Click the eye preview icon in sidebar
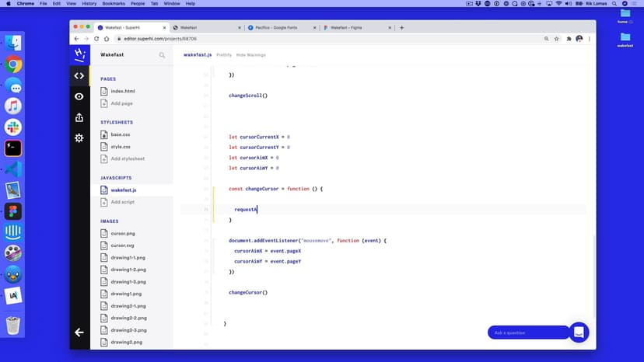 (x=79, y=96)
